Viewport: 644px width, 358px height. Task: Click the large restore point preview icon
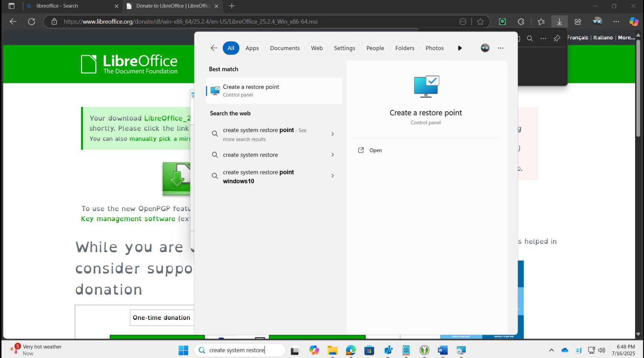click(426, 86)
